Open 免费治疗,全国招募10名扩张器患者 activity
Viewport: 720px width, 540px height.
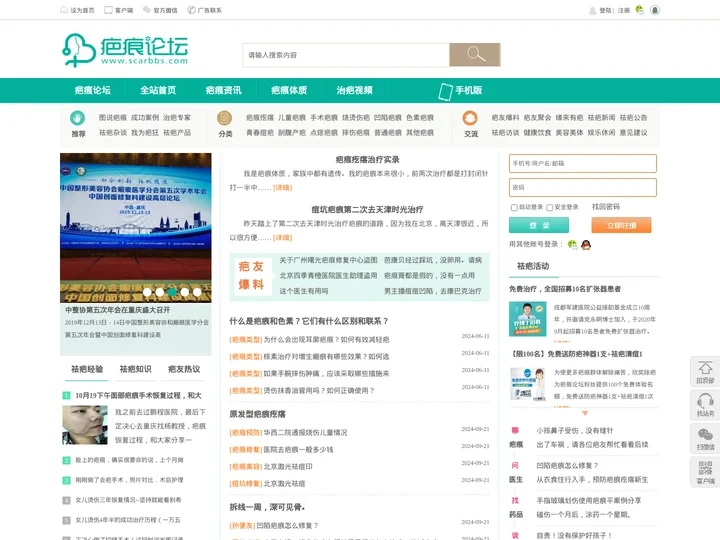(565, 289)
